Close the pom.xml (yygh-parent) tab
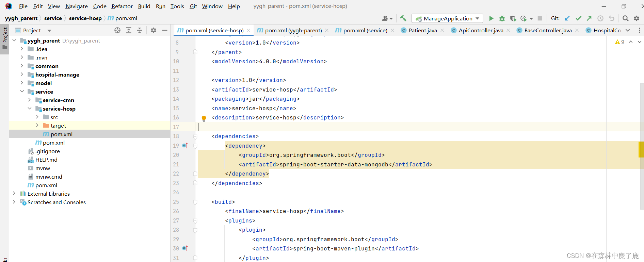This screenshot has width=644, height=262. [327, 30]
